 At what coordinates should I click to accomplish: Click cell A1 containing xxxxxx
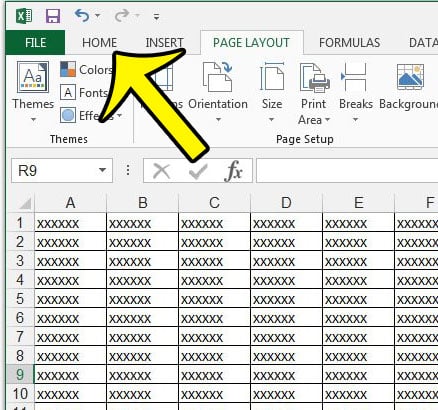pos(70,223)
